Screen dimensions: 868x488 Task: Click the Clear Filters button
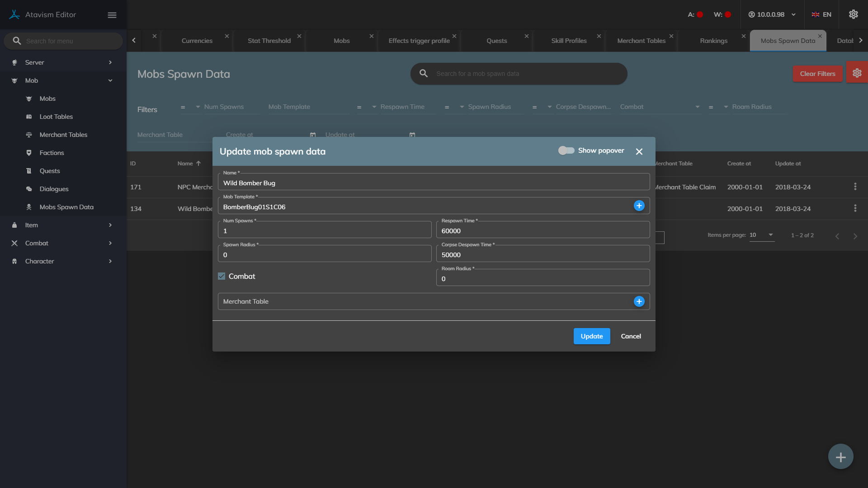pyautogui.click(x=817, y=74)
